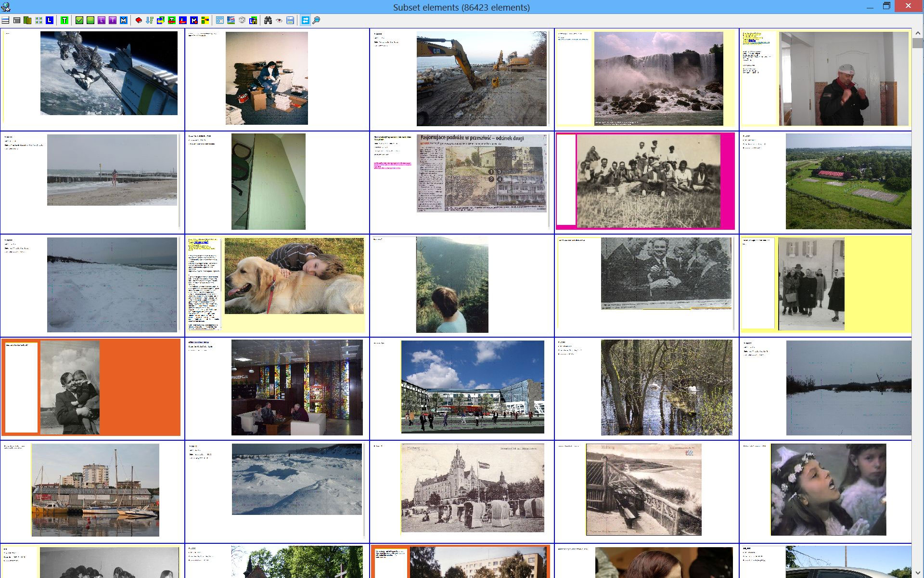Image resolution: width=924 pixels, height=578 pixels.
Task: Click the floppy disk save icon
Action: [x=290, y=20]
